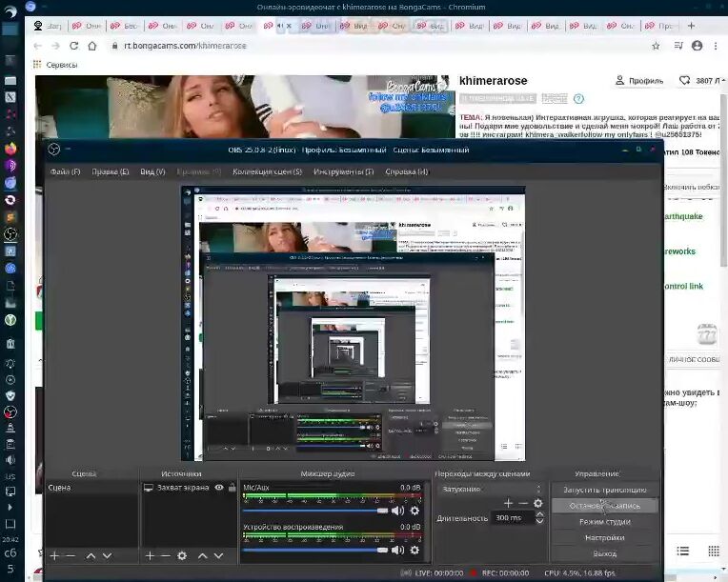
Task: Open the Файл (F) menu in OBS
Action: point(65,171)
